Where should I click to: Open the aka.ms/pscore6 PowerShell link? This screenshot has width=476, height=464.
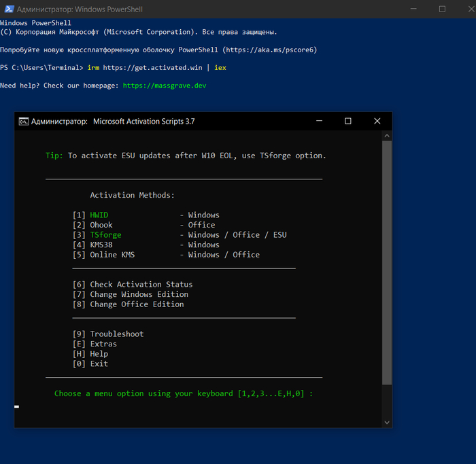point(269,50)
